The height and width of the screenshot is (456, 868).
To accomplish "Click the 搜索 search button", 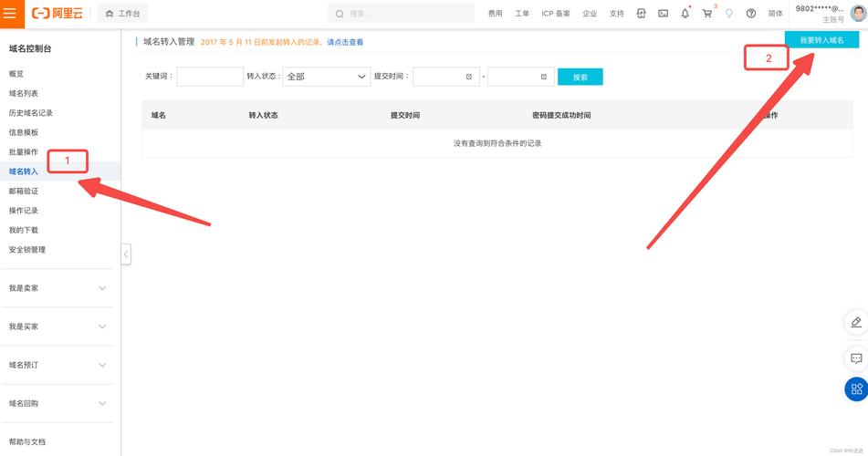I will tap(580, 78).
